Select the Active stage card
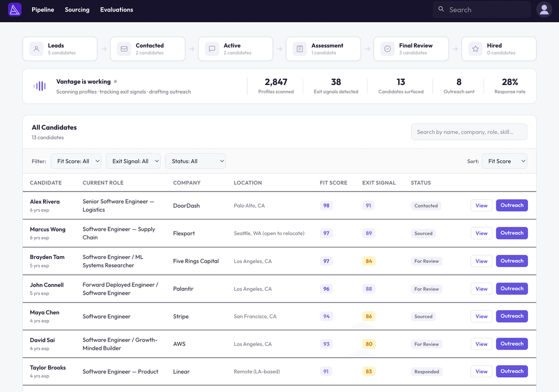Image resolution: width=559 pixels, height=392 pixels. (236, 49)
